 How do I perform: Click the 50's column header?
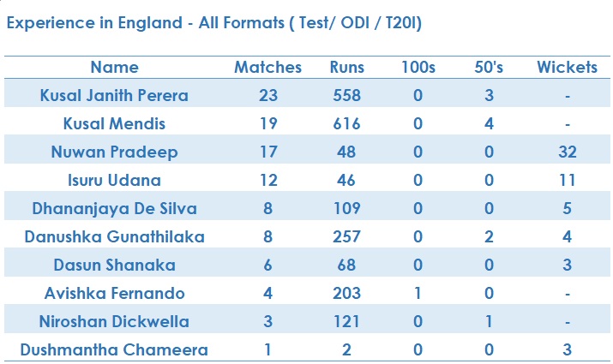[x=489, y=67]
